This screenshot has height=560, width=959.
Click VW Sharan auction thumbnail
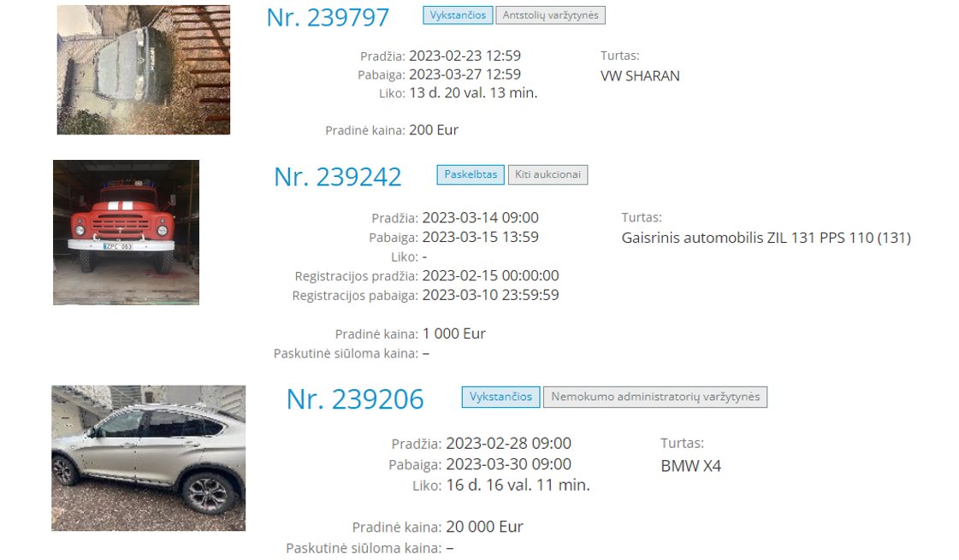(x=144, y=70)
